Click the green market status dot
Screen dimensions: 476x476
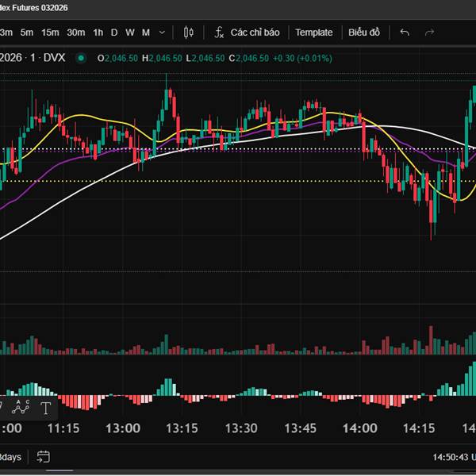pyautogui.click(x=80, y=58)
